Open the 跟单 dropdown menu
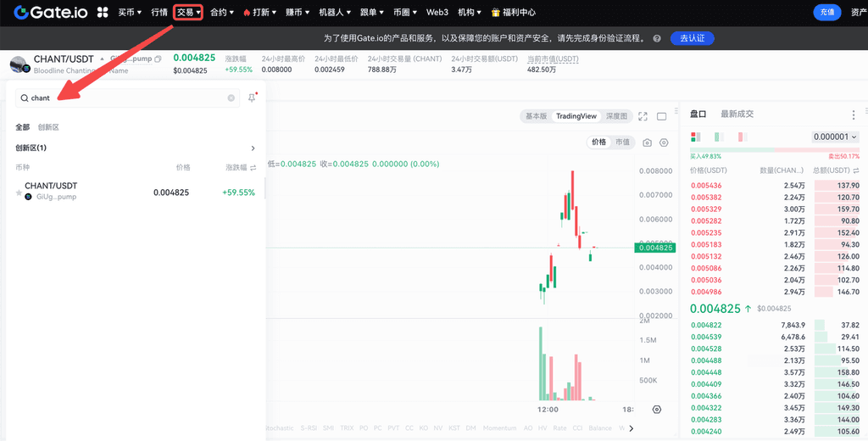The width and height of the screenshot is (868, 441). tap(372, 12)
